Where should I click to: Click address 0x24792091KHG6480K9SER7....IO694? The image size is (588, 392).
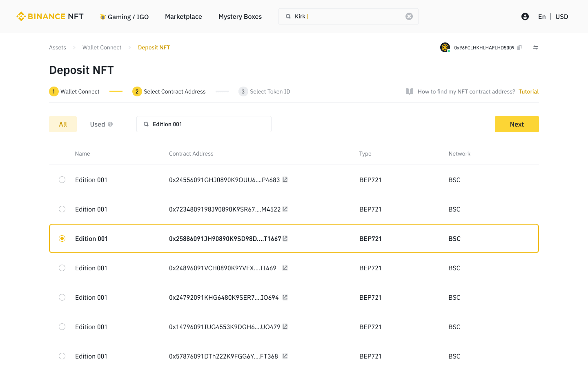pos(224,297)
